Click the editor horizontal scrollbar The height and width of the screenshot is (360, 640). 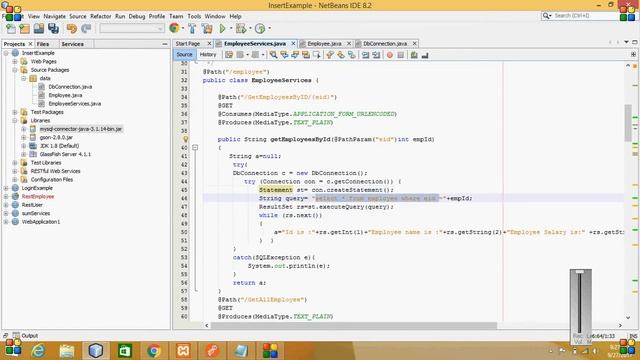[x=354, y=325]
